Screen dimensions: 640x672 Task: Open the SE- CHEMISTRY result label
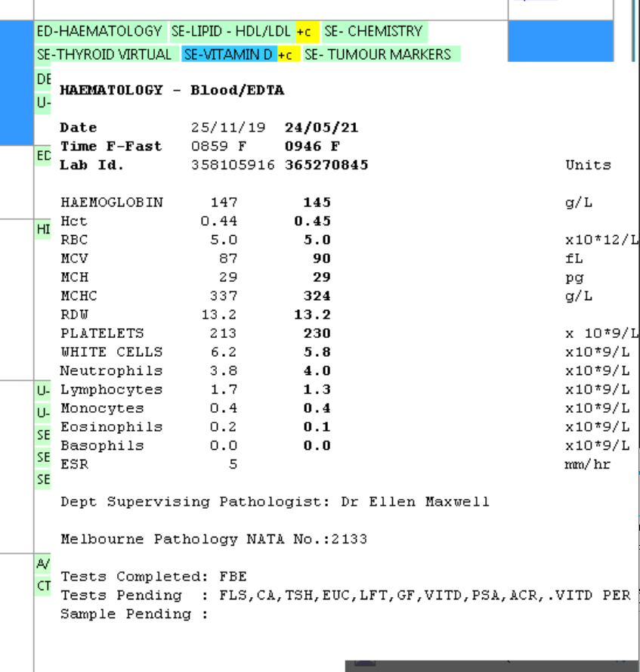(373, 32)
